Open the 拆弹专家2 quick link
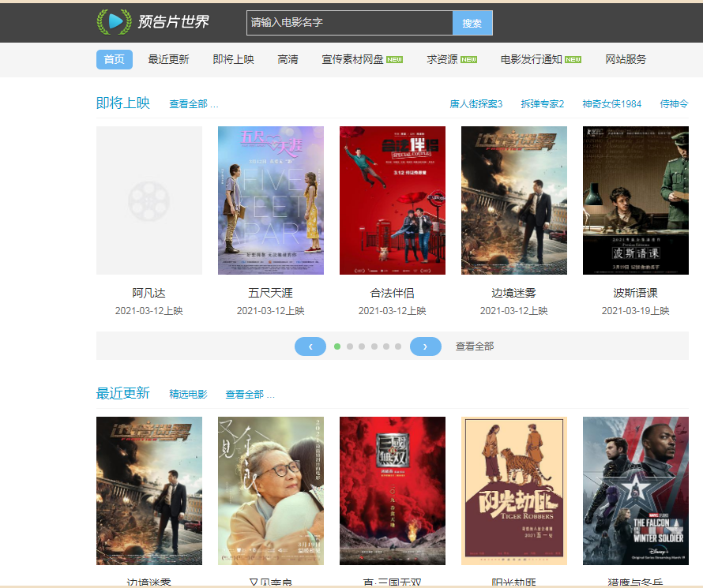The height and width of the screenshot is (588, 703). coord(542,104)
